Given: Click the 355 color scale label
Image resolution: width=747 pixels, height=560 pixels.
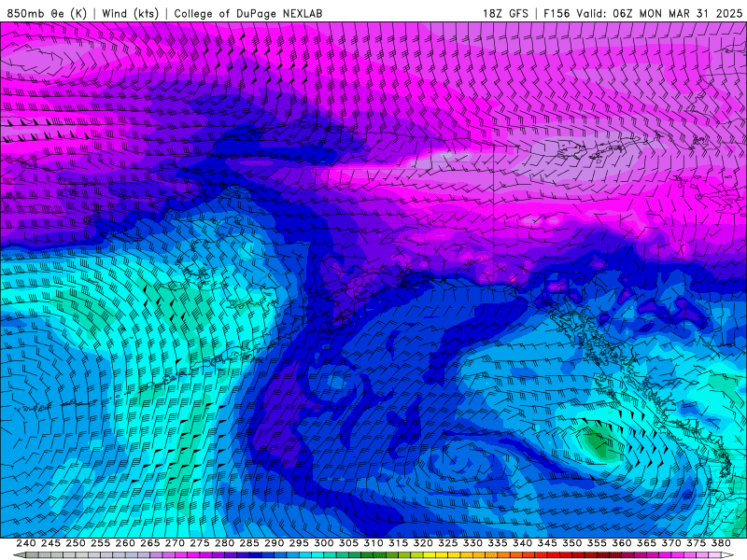Looking at the screenshot, I should click(597, 543).
